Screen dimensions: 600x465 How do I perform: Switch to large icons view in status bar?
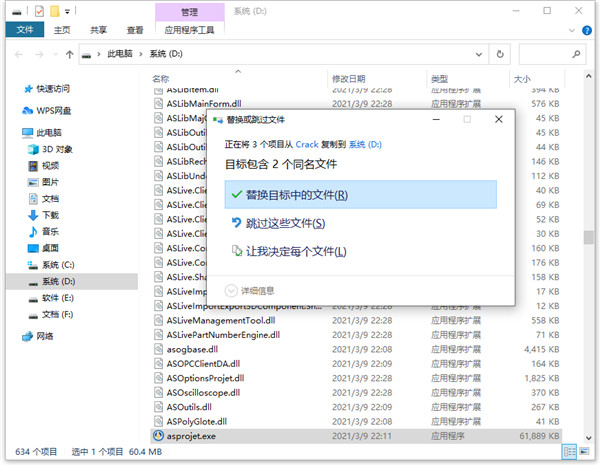tap(584, 452)
